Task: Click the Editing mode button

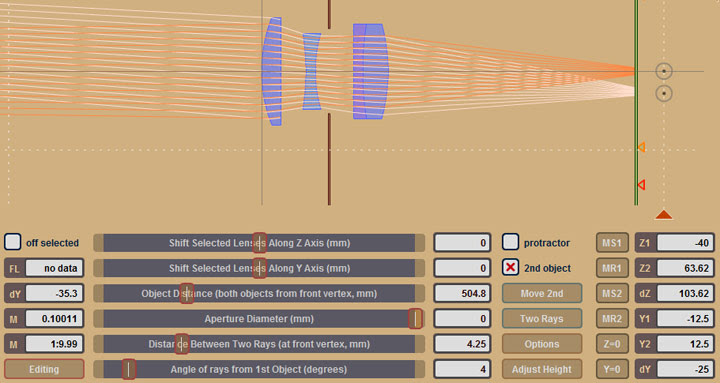Action: [x=44, y=369]
